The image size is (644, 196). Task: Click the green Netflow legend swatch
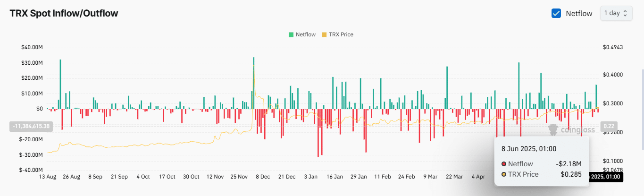coord(291,34)
